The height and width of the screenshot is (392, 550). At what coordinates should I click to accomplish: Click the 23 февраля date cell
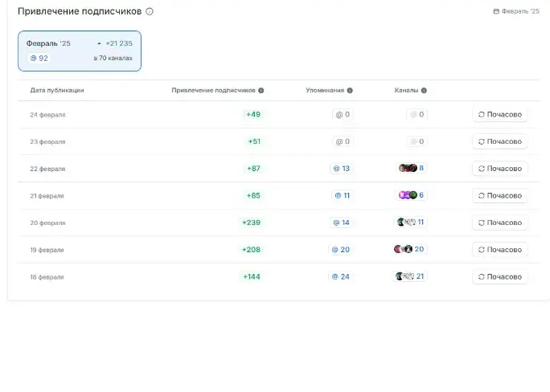(47, 141)
